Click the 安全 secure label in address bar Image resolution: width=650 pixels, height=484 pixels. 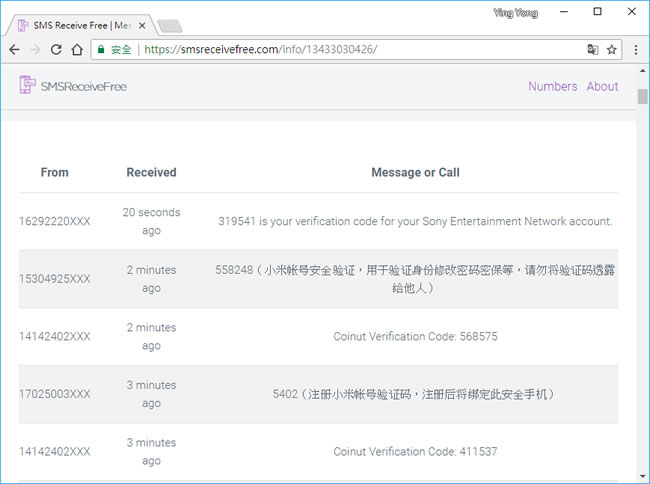[121, 50]
